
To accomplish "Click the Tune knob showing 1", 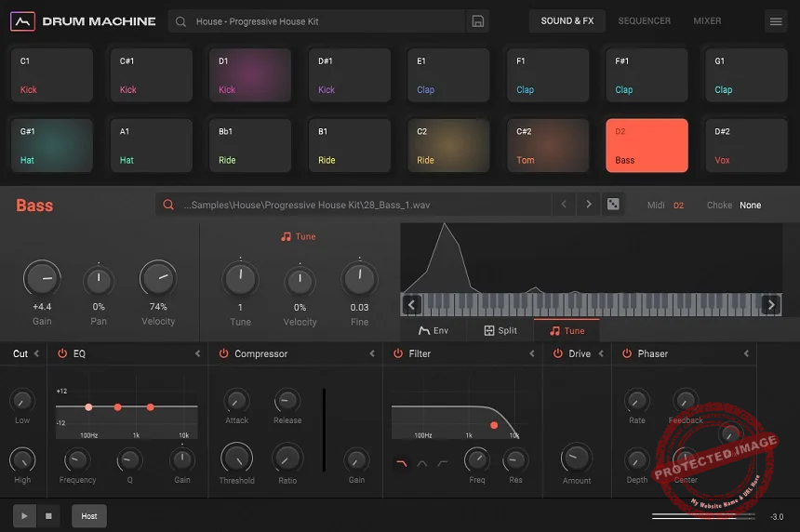I will [240, 279].
